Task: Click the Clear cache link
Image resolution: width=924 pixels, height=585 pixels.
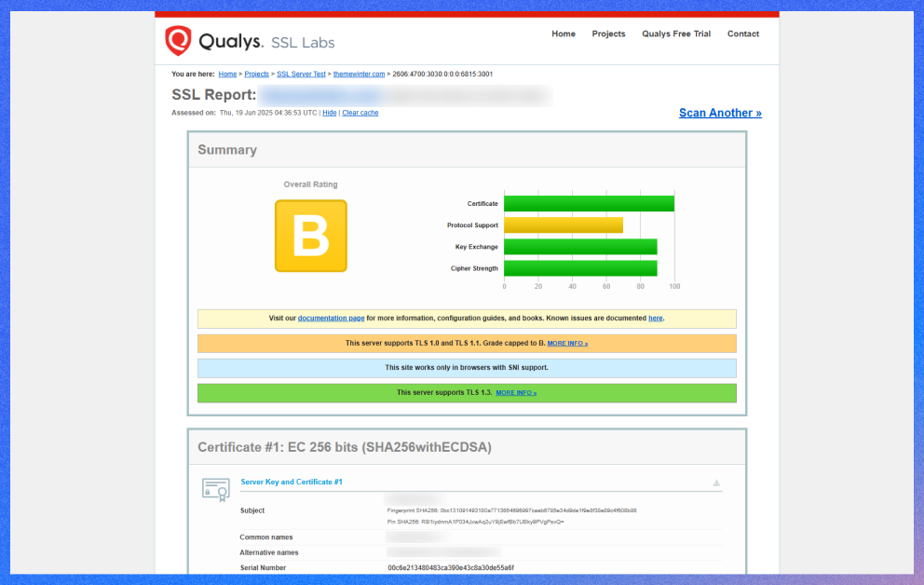Action: [x=360, y=113]
